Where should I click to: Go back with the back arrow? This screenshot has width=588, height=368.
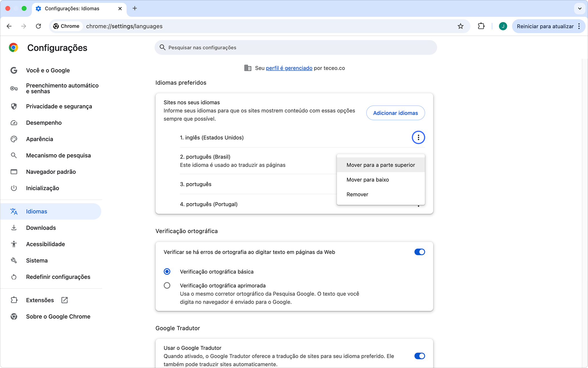[x=9, y=26]
